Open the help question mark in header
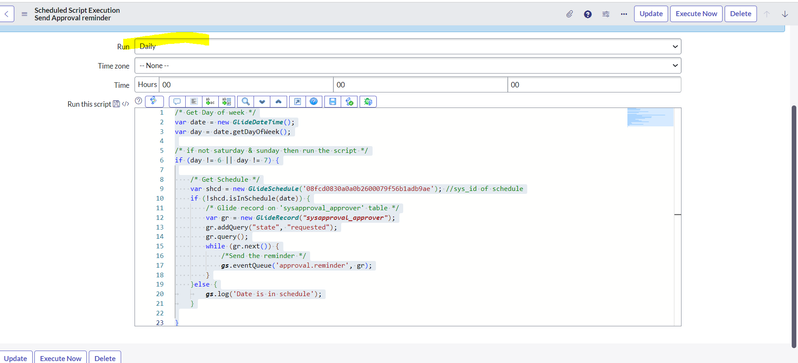Image resolution: width=798 pixels, height=363 pixels. tap(588, 14)
